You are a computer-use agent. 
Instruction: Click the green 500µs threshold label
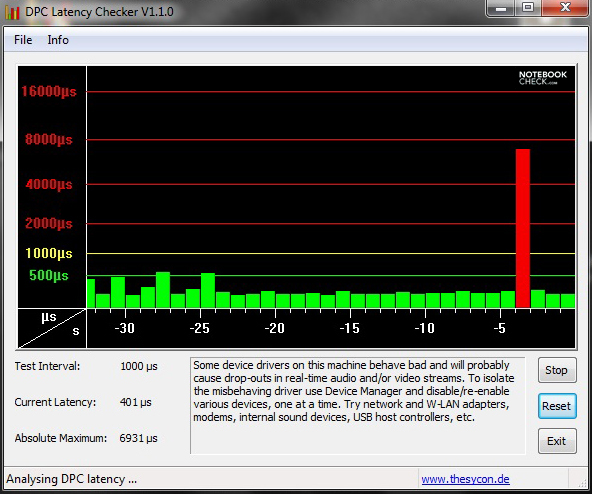click(x=49, y=275)
